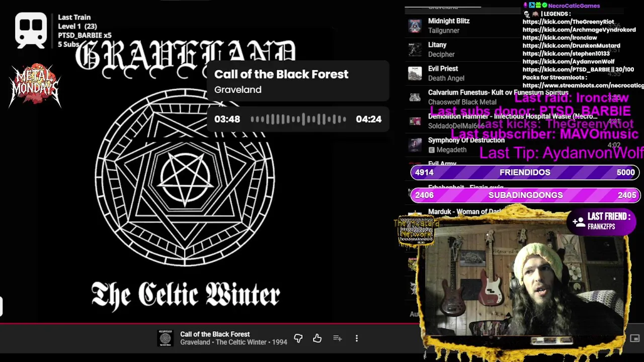Viewport: 644px width, 362px height.
Task: Click the Call of the Black Forest overlay title
Action: click(281, 74)
